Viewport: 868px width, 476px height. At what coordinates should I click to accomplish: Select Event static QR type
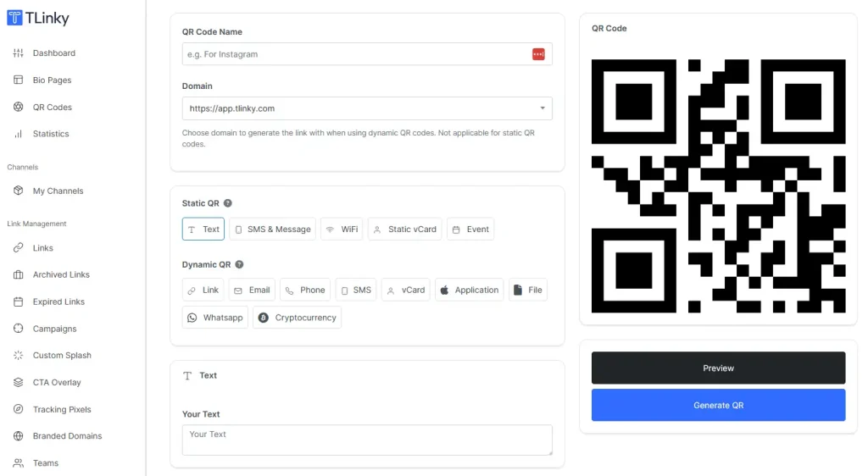click(470, 229)
